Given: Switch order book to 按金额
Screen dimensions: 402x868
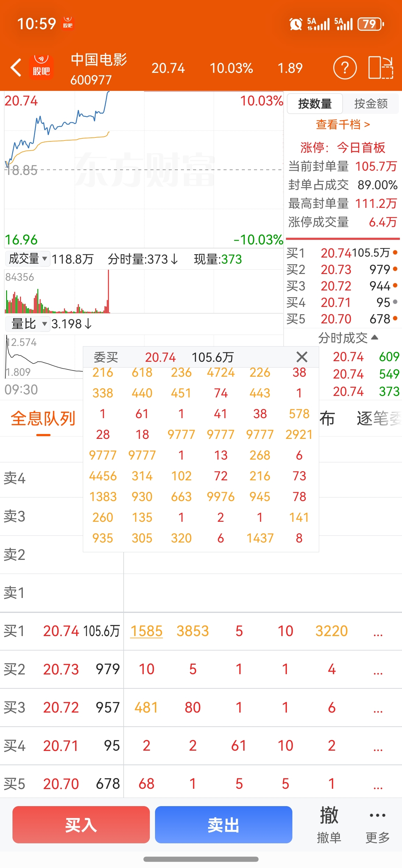Looking at the screenshot, I should tap(371, 103).
